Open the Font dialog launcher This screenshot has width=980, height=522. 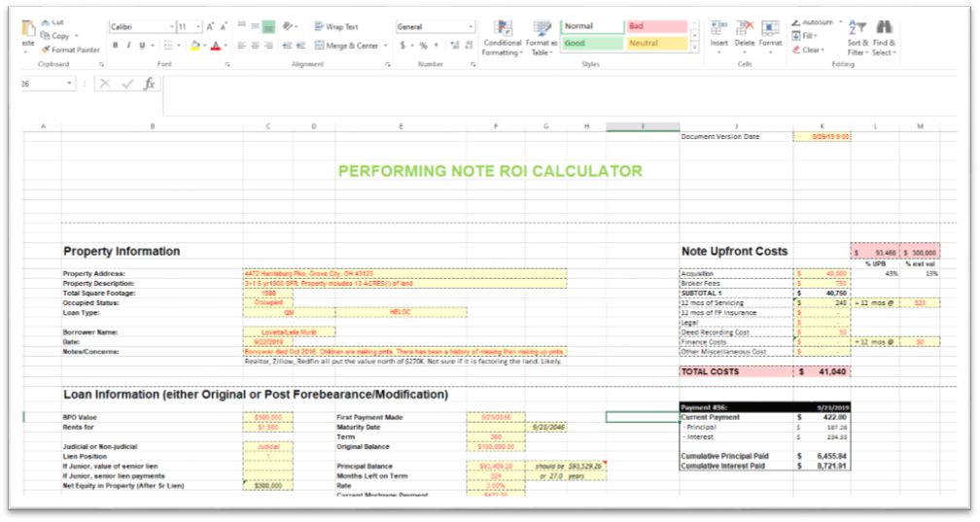(x=227, y=64)
